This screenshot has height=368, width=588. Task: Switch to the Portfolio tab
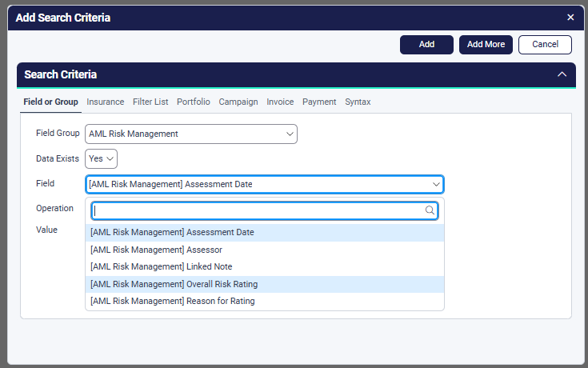194,102
